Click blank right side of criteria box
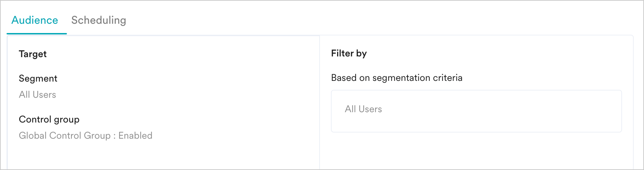Image resolution: width=644 pixels, height=170 pixels. 549,111
